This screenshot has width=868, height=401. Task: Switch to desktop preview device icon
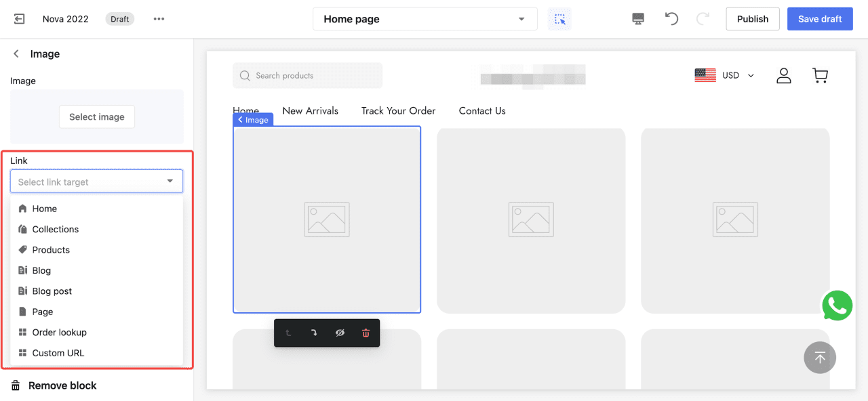coord(638,19)
